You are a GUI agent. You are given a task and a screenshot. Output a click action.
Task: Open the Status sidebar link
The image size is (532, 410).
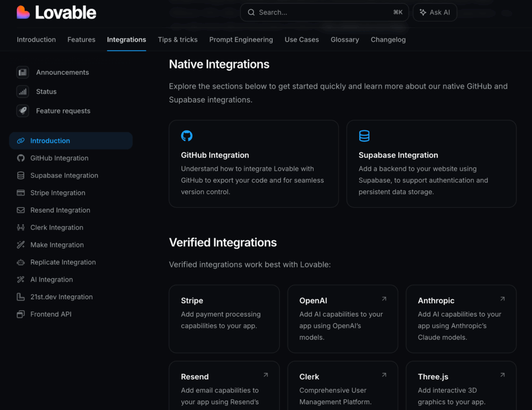click(46, 91)
